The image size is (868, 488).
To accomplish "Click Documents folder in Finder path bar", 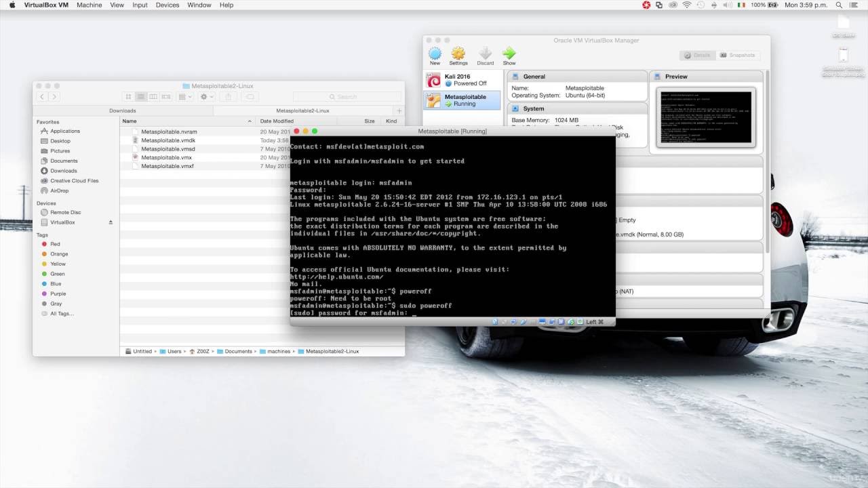I will [x=234, y=351].
